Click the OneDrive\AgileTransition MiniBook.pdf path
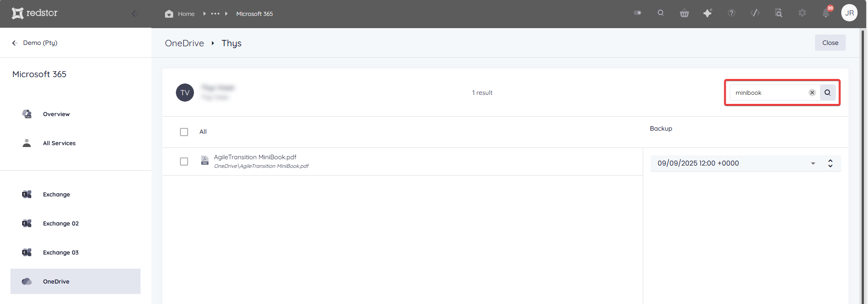This screenshot has width=868, height=304. (x=261, y=166)
